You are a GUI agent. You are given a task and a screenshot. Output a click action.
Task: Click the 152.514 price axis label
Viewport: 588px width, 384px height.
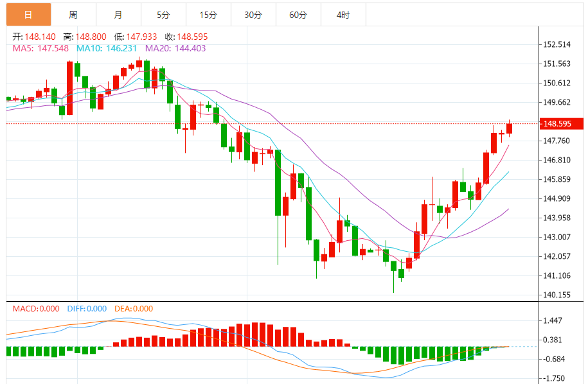[557, 44]
